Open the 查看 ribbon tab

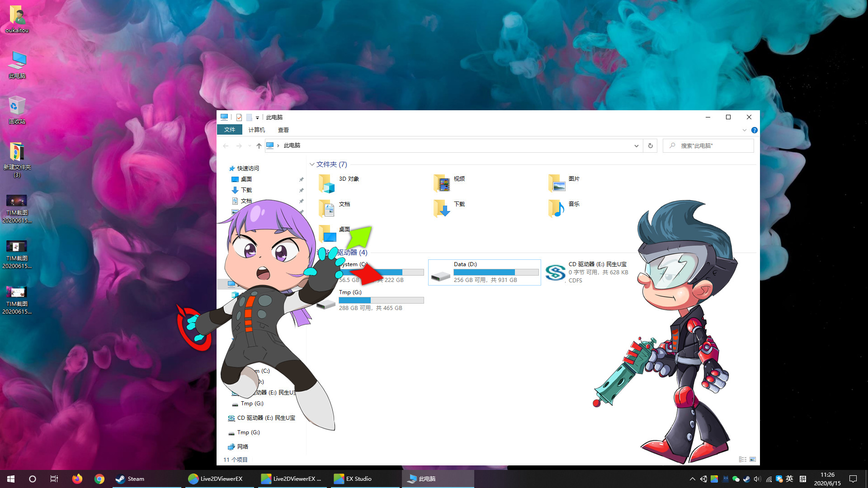[x=283, y=130]
